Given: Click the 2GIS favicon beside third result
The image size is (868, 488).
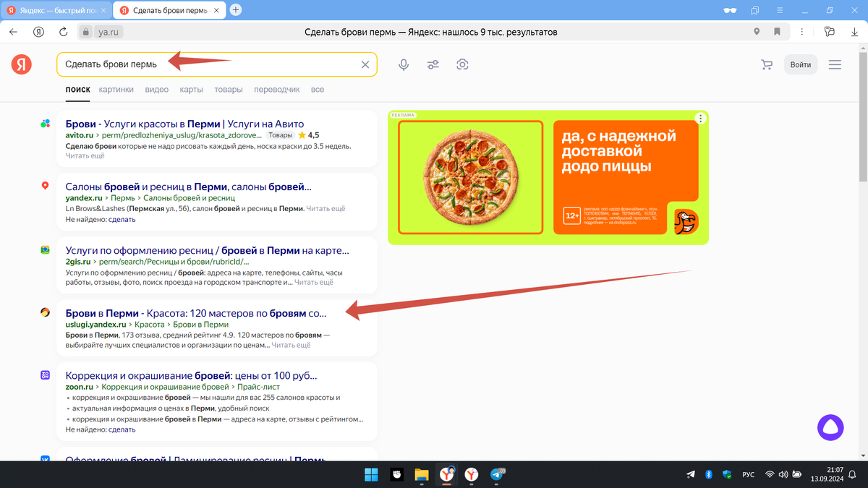Looking at the screenshot, I should click(45, 250).
